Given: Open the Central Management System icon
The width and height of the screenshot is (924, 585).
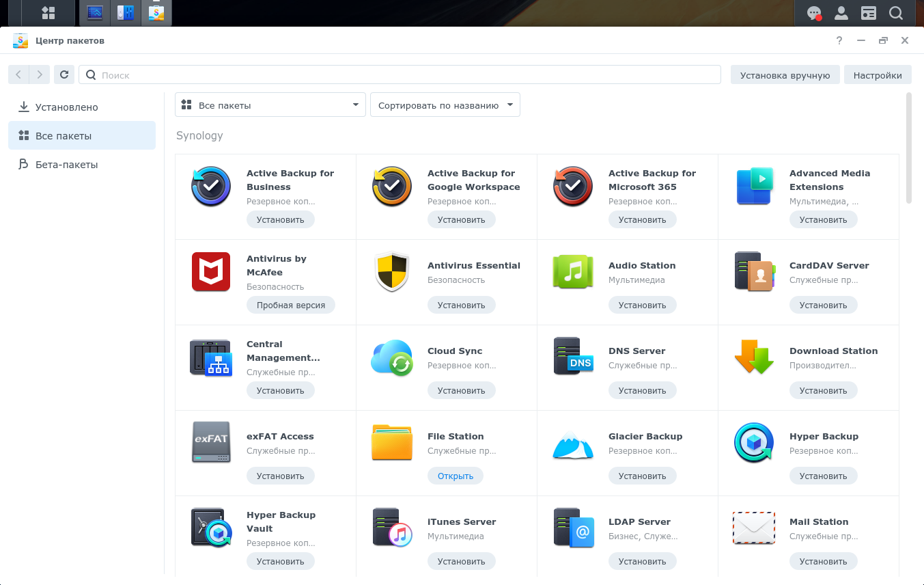Looking at the screenshot, I should point(211,357).
